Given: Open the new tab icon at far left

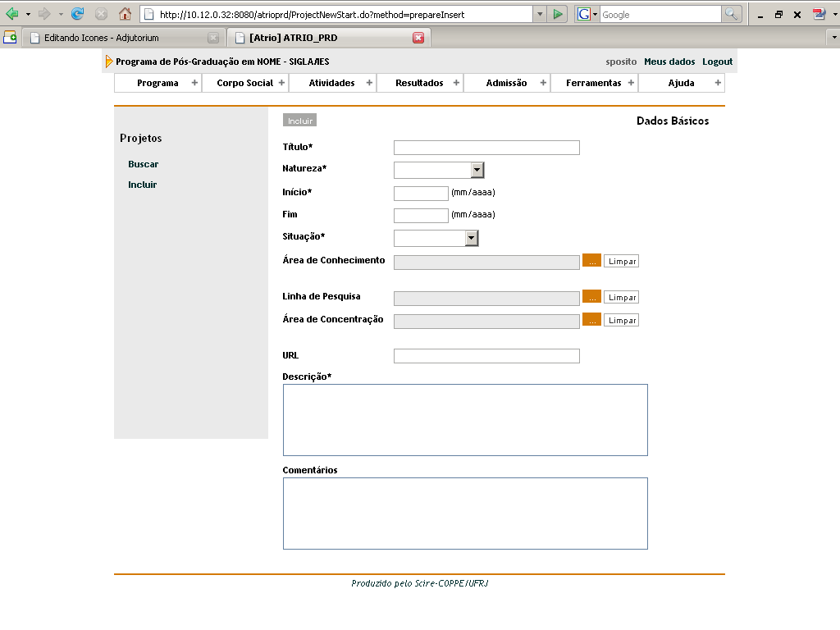Looking at the screenshot, I should [x=10, y=37].
